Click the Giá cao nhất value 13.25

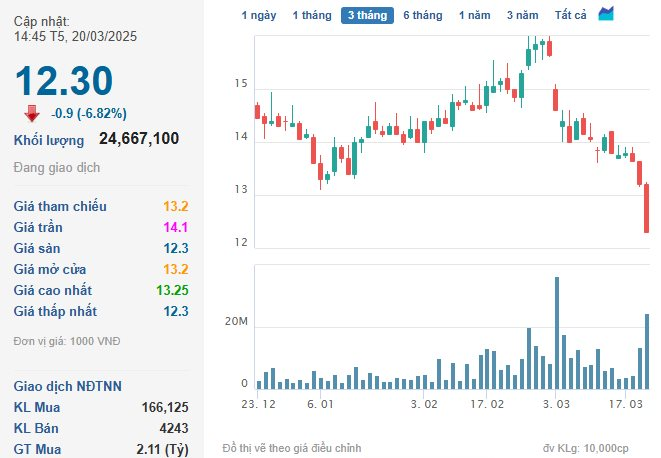[172, 290]
